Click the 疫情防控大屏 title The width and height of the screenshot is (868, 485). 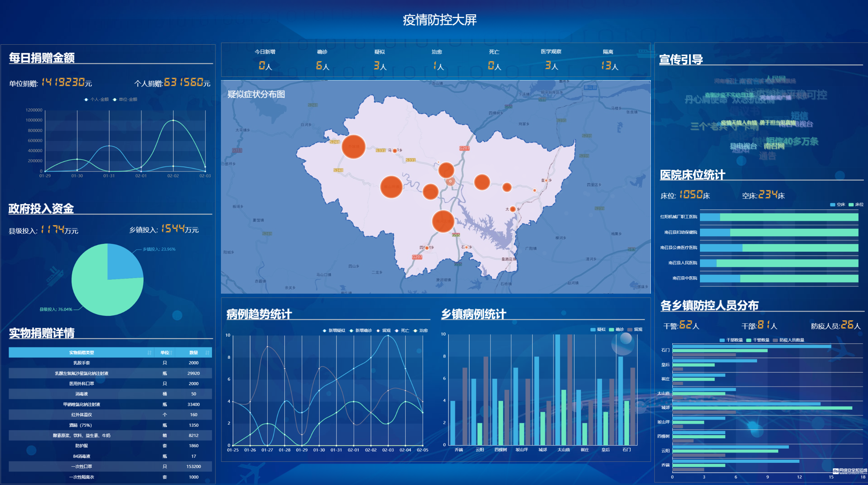(440, 20)
